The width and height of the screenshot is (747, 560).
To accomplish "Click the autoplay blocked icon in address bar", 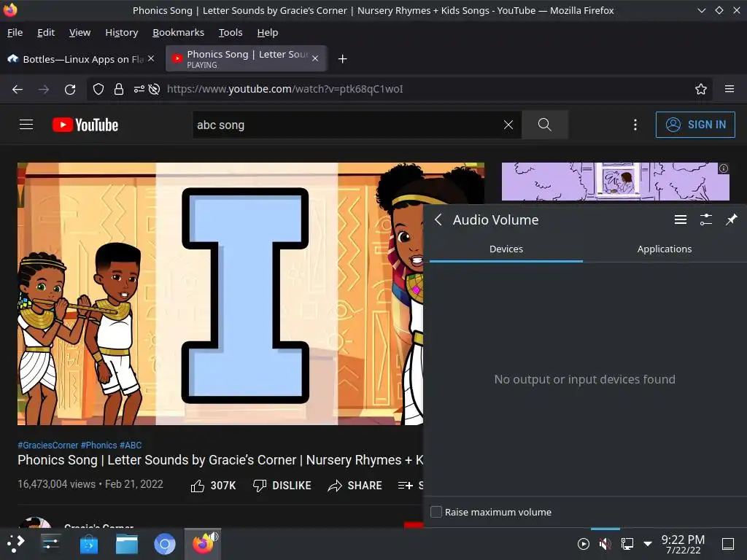I will point(154,89).
